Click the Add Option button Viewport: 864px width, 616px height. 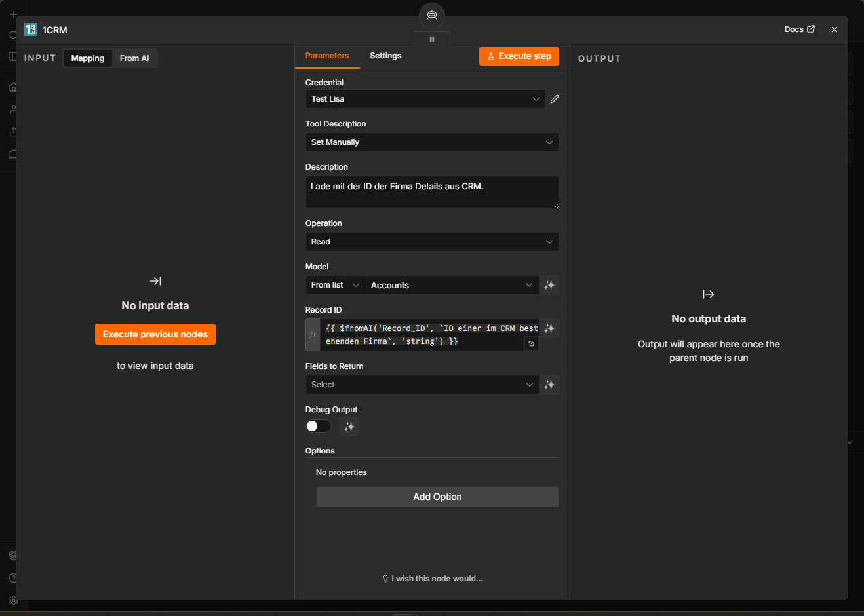(x=437, y=497)
